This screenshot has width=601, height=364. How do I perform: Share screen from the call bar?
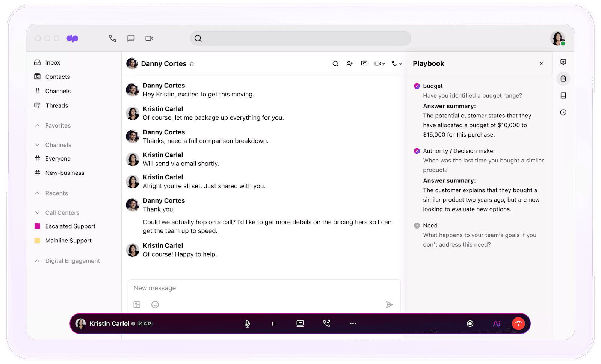[300, 323]
